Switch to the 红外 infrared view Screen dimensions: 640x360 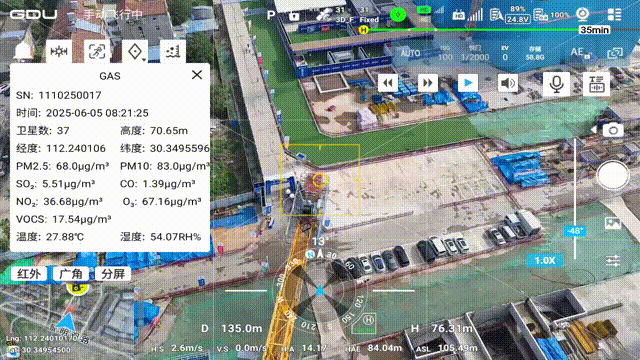tap(29, 273)
